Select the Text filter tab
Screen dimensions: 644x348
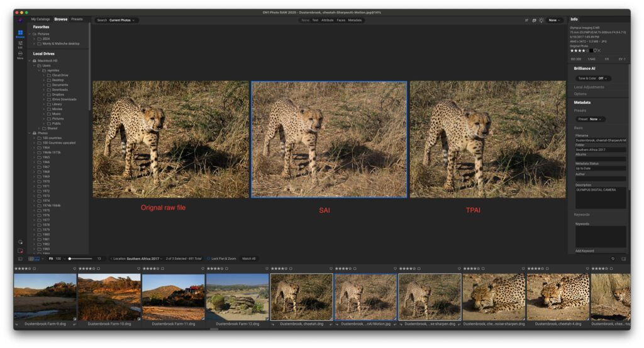[x=315, y=20]
